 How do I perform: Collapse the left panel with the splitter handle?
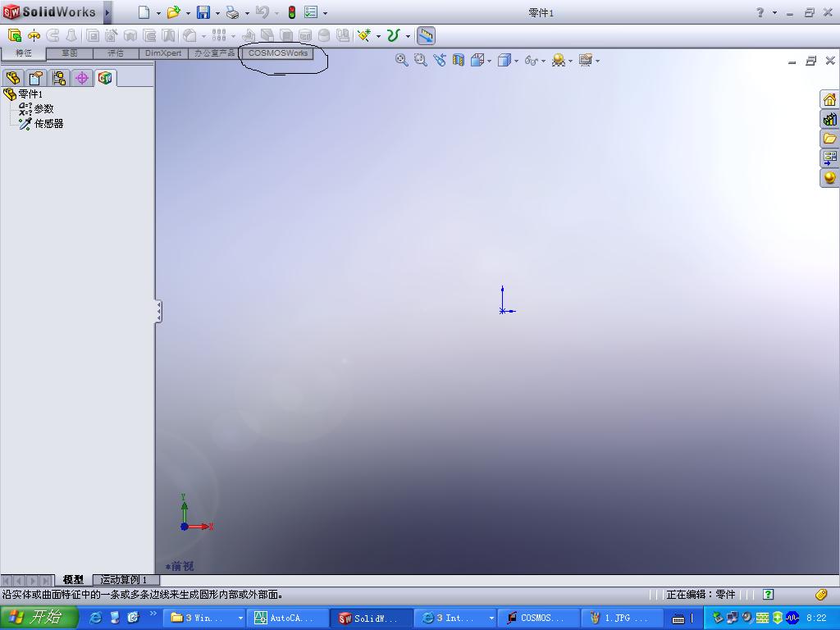coord(158,311)
